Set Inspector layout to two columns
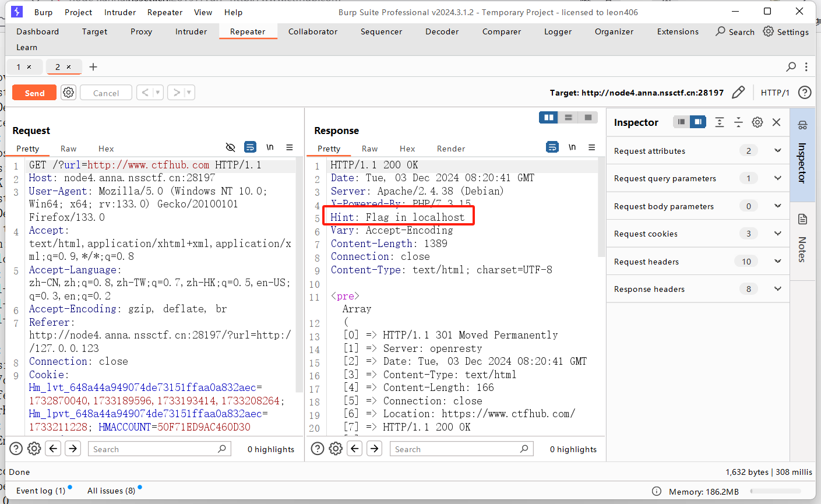This screenshot has width=821, height=504. [697, 122]
